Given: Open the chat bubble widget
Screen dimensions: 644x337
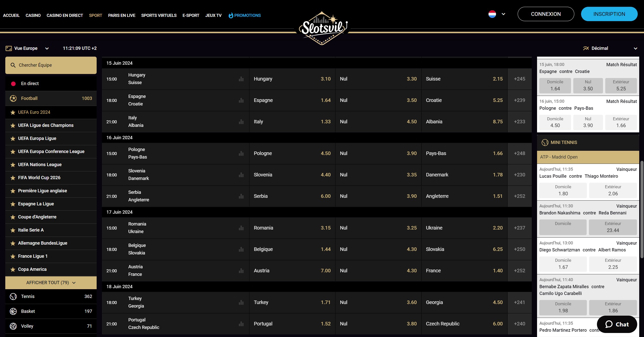Looking at the screenshot, I should pos(617,324).
